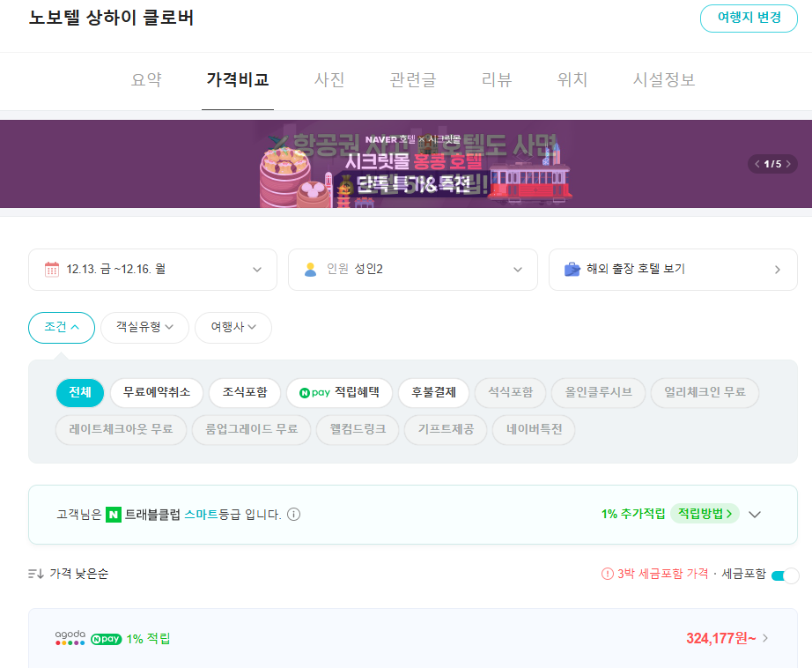This screenshot has height=668, width=812.
Task: Toggle the 네이버특전 filter
Action: click(534, 429)
